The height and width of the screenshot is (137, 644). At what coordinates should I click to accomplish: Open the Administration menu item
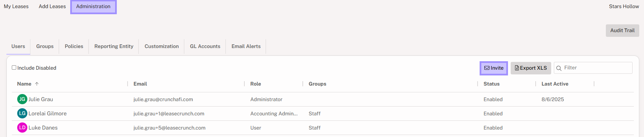point(93,6)
